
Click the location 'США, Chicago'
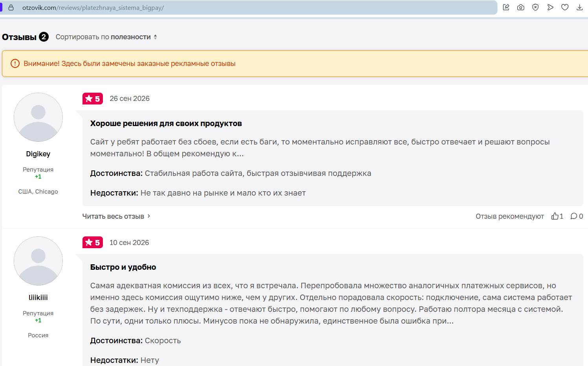[38, 192]
